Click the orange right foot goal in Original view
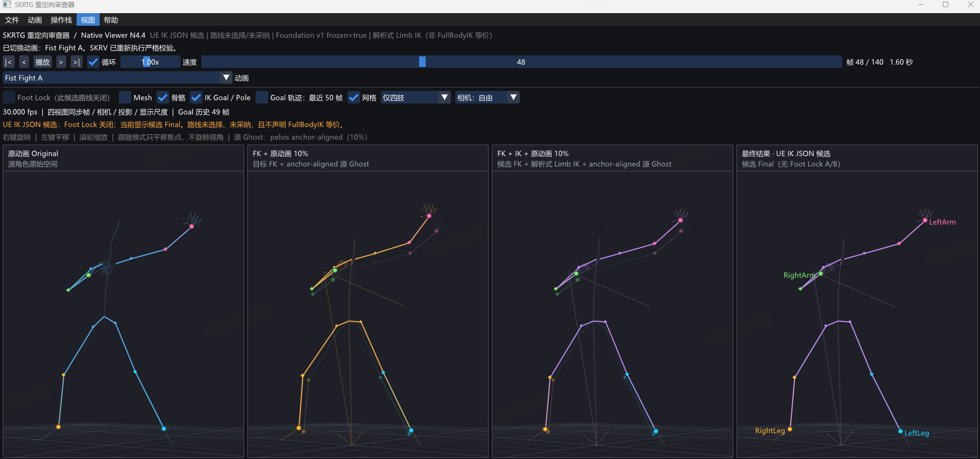Screen dimensions: 980x459 point(59,427)
